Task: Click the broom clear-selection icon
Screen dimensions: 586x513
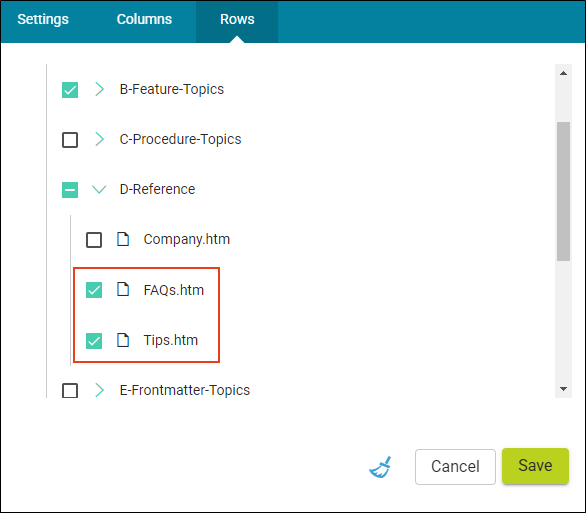Action: pos(380,467)
